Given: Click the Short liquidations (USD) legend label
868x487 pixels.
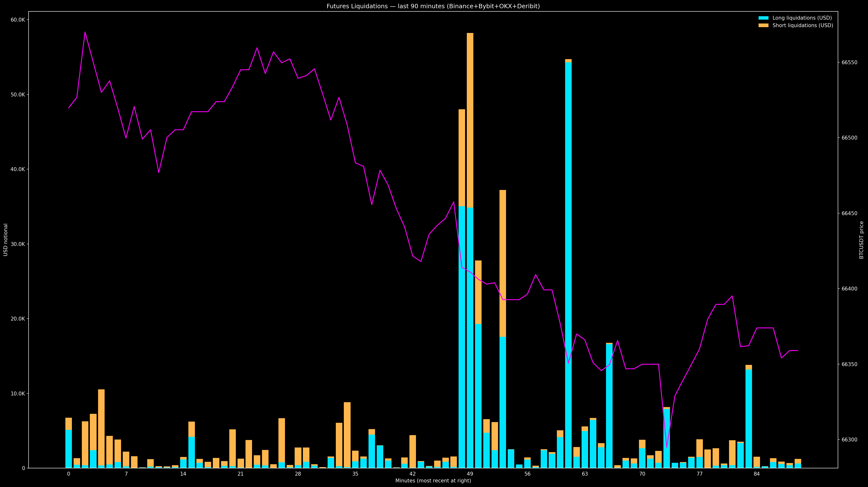Looking at the screenshot, I should click(x=803, y=25).
